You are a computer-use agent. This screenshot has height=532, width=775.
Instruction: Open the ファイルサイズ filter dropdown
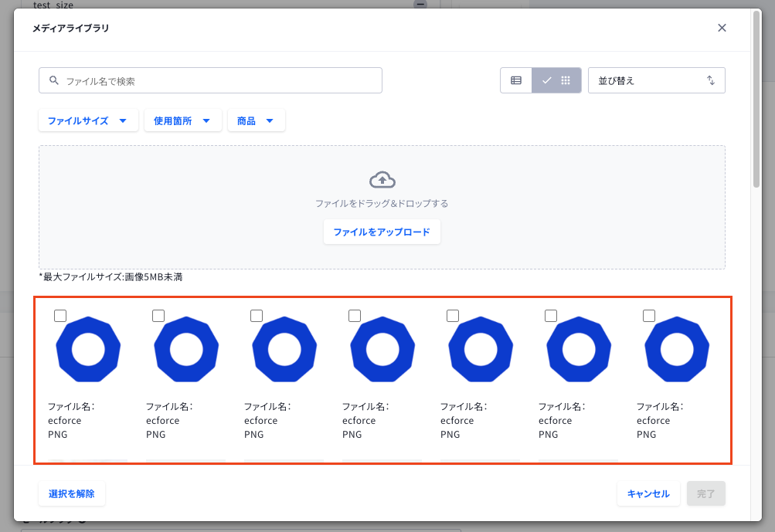88,120
